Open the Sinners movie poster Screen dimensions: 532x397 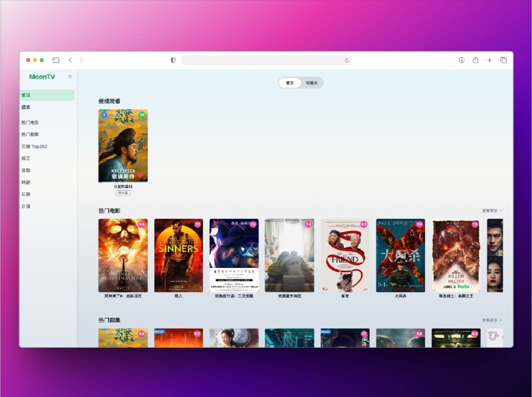(x=178, y=255)
